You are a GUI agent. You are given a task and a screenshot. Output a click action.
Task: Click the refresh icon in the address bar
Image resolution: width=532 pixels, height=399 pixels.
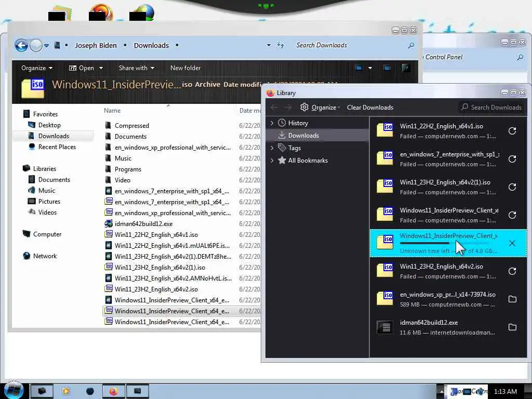[x=281, y=45]
